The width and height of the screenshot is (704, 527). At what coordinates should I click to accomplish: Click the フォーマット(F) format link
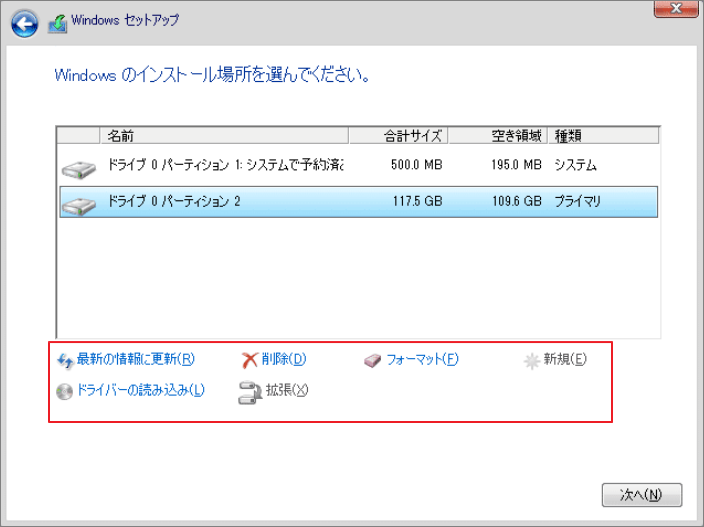click(422, 359)
